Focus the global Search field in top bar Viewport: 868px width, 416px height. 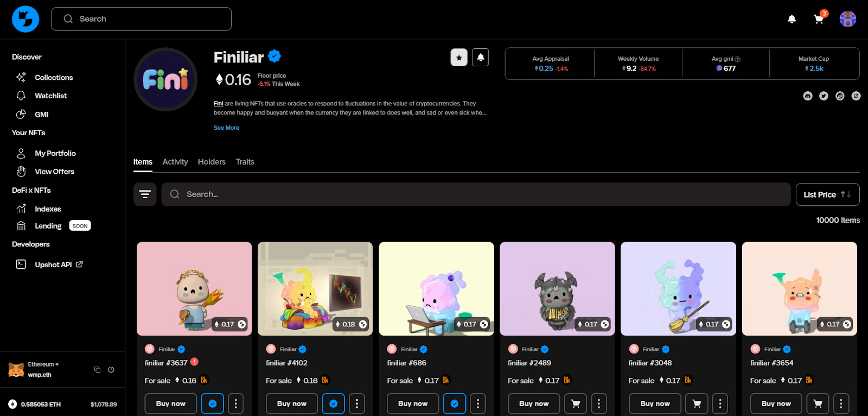click(141, 19)
